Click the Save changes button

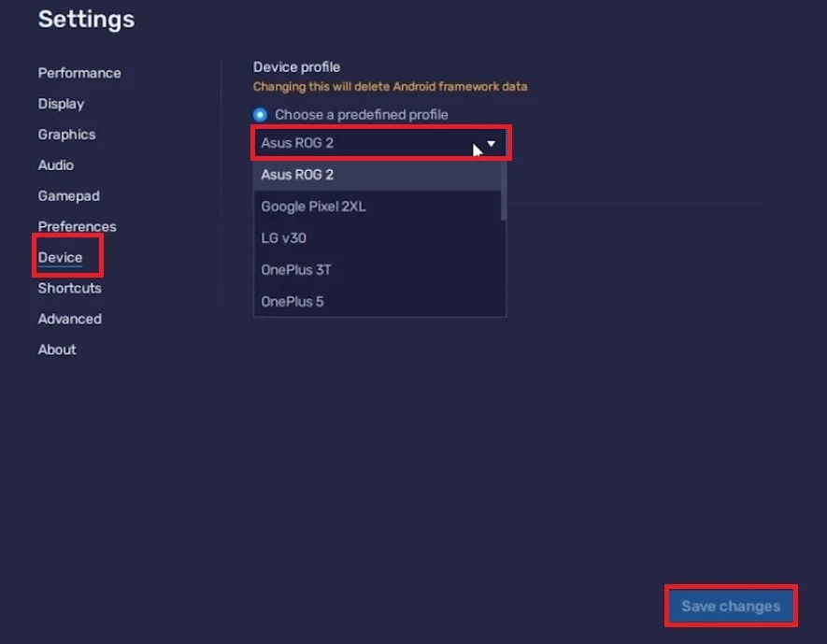731,606
